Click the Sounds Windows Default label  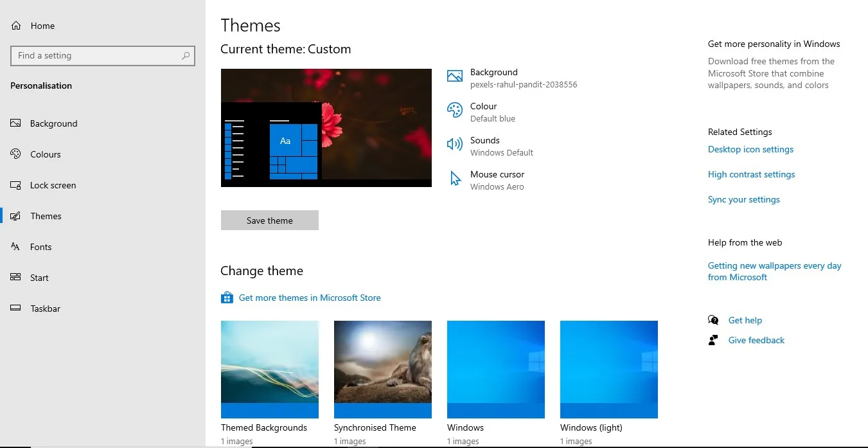502,146
